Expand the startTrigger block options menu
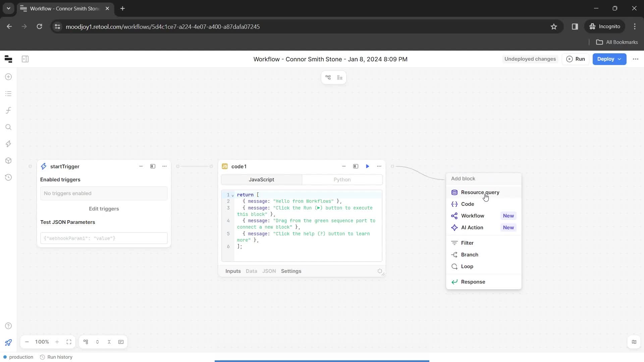This screenshot has height=362, width=644. (164, 166)
